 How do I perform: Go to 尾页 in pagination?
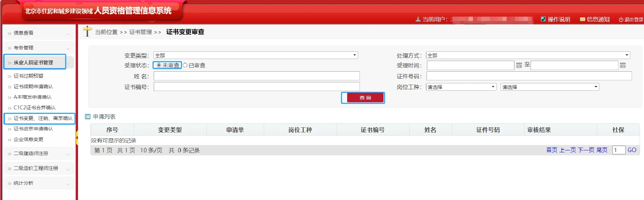click(x=602, y=150)
